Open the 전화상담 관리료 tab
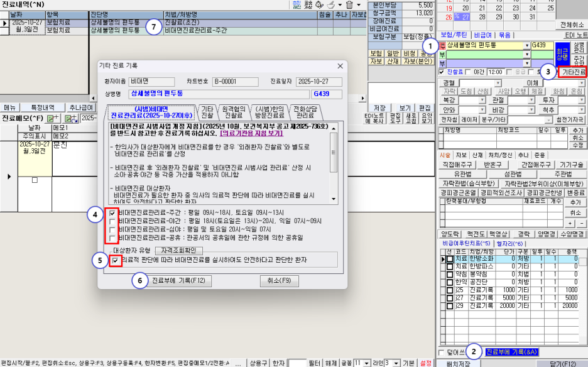 tap(305, 112)
